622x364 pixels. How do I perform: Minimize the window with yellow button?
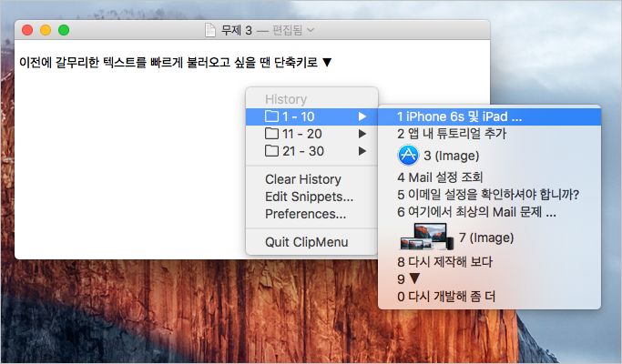(46, 30)
